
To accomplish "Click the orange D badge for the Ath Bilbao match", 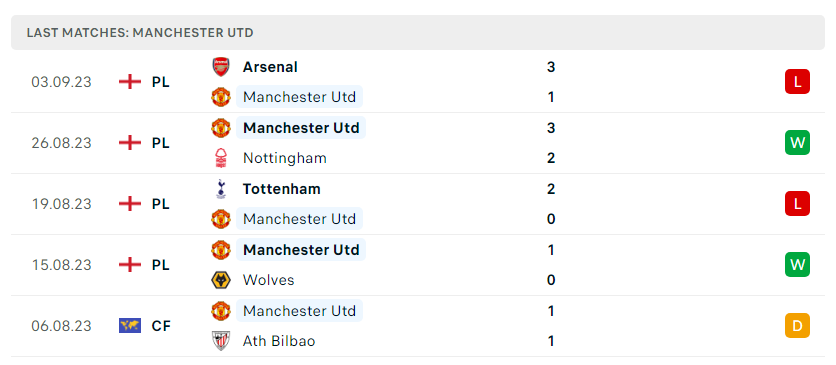I will pyautogui.click(x=797, y=326).
